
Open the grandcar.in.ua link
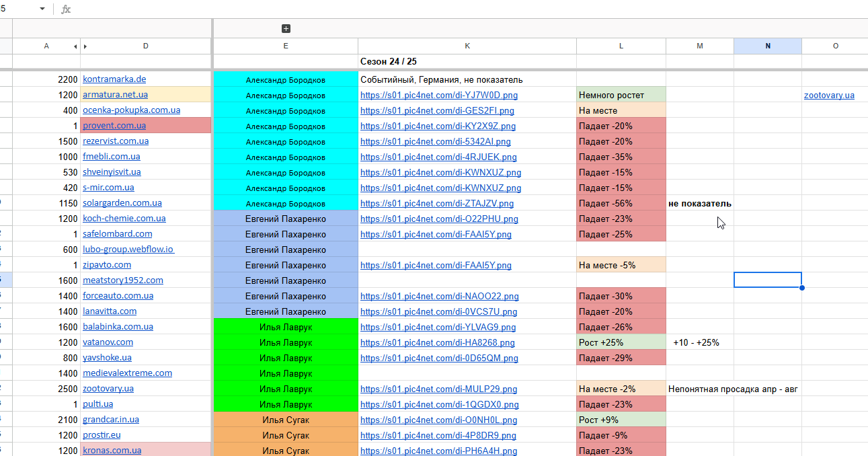[111, 419]
